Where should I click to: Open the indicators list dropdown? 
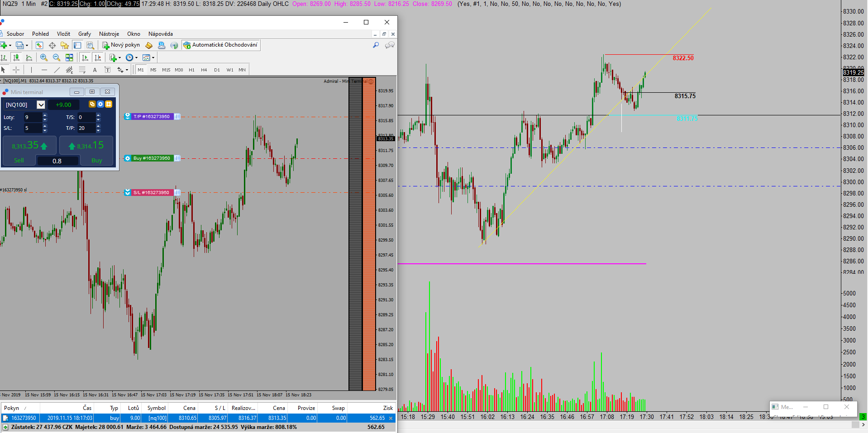pyautogui.click(x=119, y=57)
